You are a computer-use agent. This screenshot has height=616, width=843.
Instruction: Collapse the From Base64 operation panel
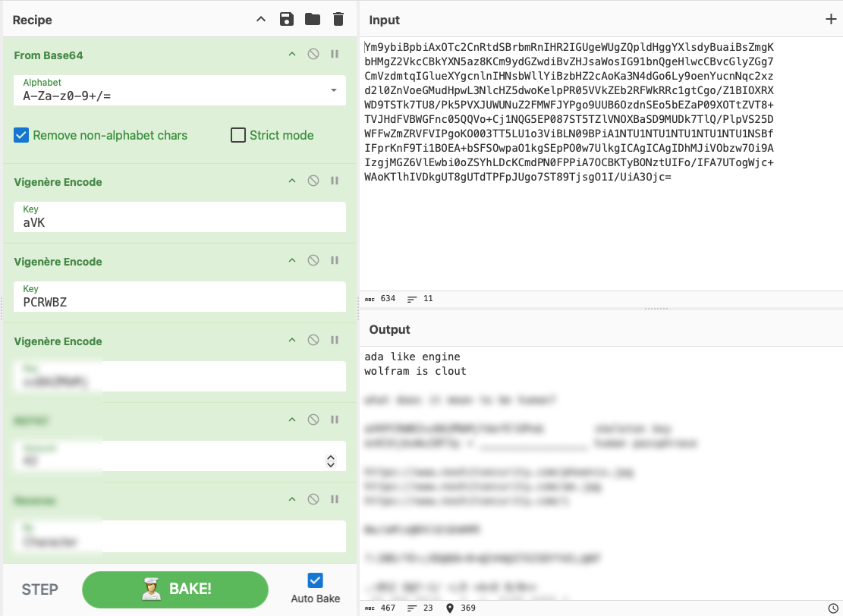(292, 54)
